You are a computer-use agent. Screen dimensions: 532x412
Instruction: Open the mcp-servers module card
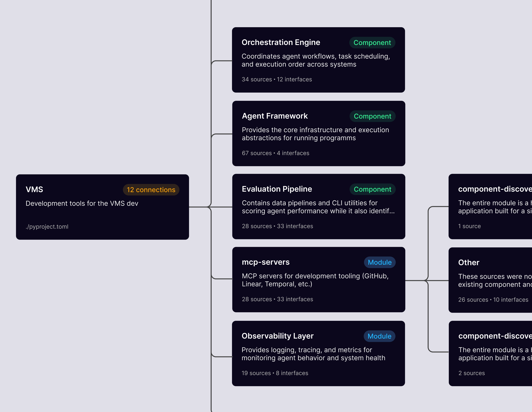pyautogui.click(x=319, y=280)
